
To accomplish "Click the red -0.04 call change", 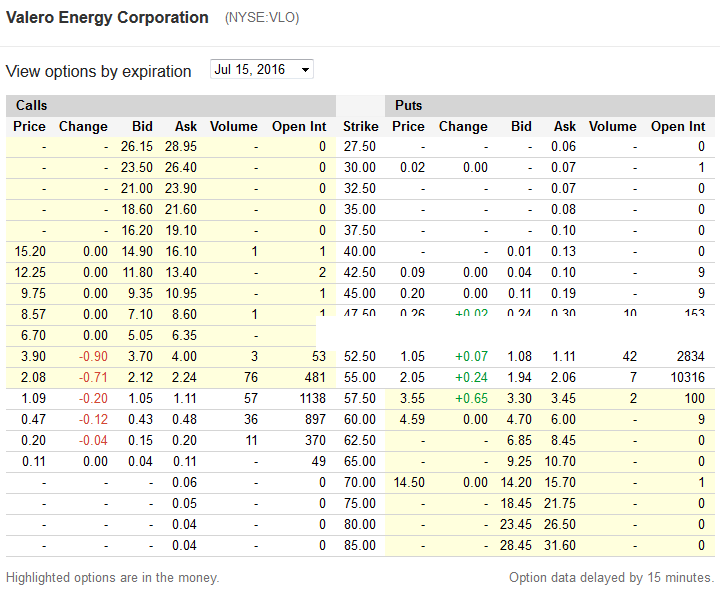I will (93, 441).
